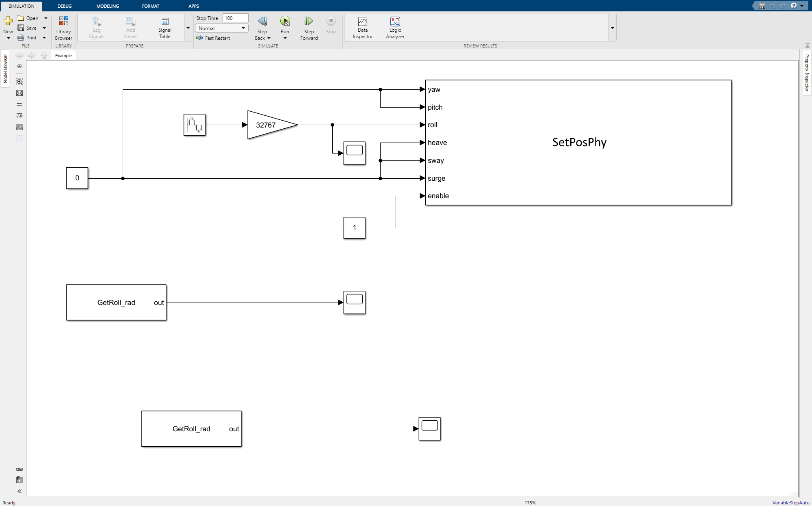The image size is (812, 506).
Task: Click the Image tool icon
Action: coord(19,127)
